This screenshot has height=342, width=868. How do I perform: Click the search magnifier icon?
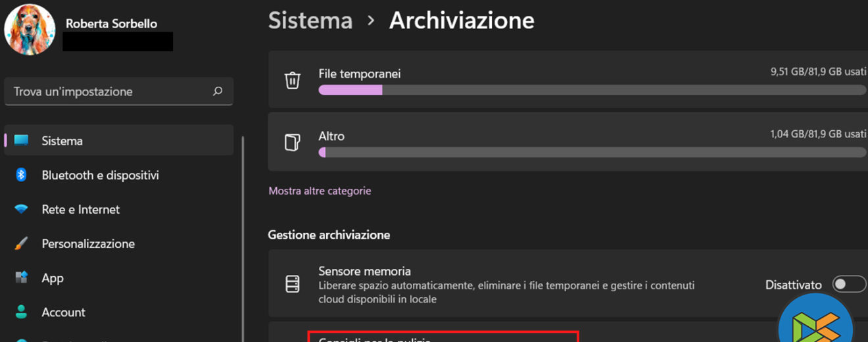coord(218,91)
